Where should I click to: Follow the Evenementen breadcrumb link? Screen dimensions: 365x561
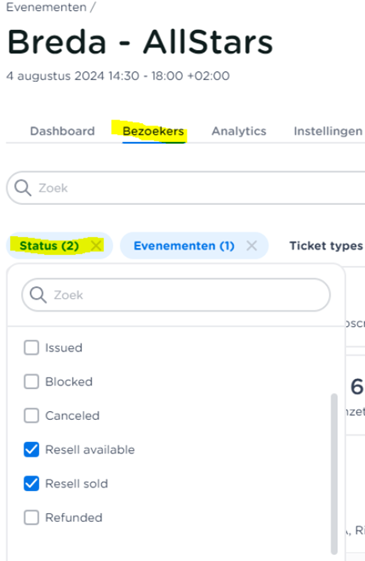[x=46, y=7]
